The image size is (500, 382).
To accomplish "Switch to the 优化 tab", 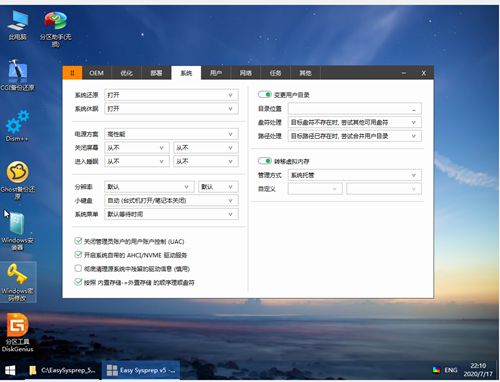I will (126, 73).
